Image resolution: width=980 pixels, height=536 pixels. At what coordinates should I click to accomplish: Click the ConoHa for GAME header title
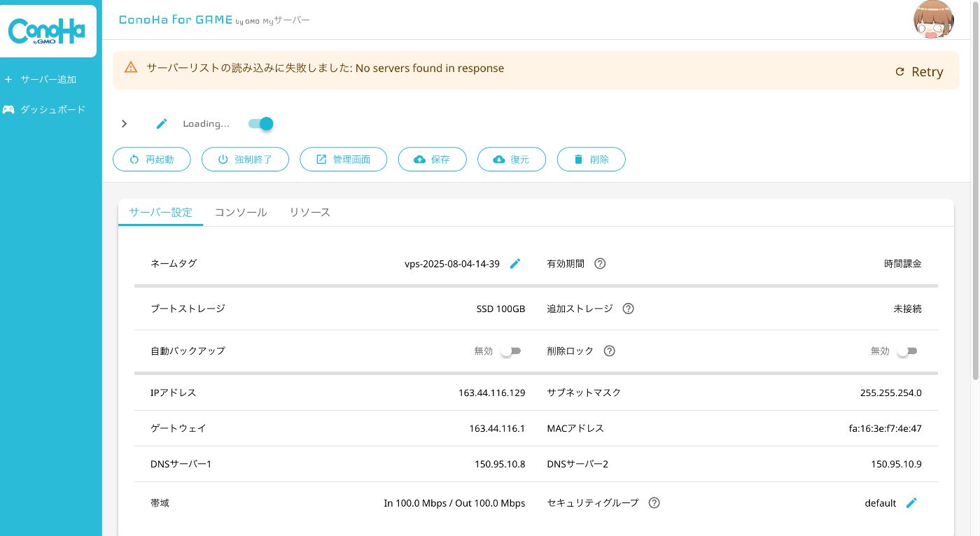point(176,20)
